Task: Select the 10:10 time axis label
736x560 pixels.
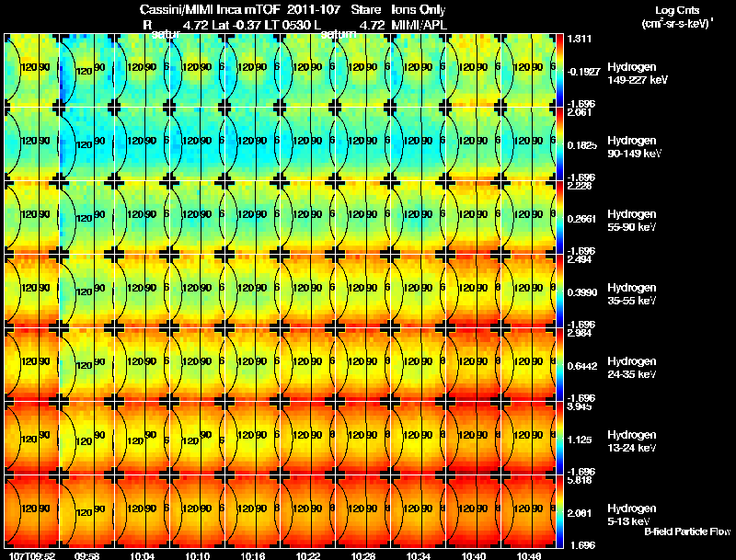Action: click(198, 555)
